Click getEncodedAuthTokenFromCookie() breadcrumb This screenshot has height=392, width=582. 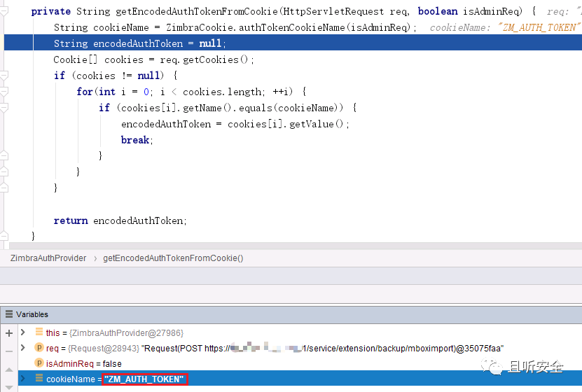[173, 258]
